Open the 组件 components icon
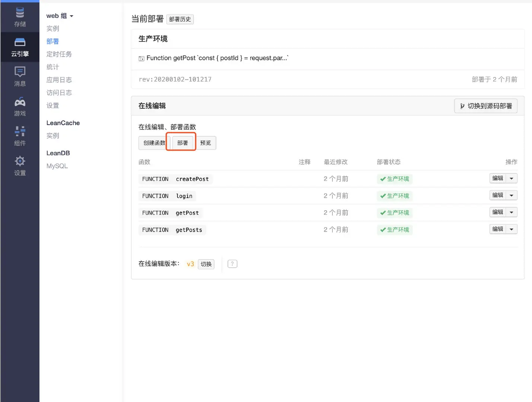This screenshot has width=532, height=402. [20, 131]
